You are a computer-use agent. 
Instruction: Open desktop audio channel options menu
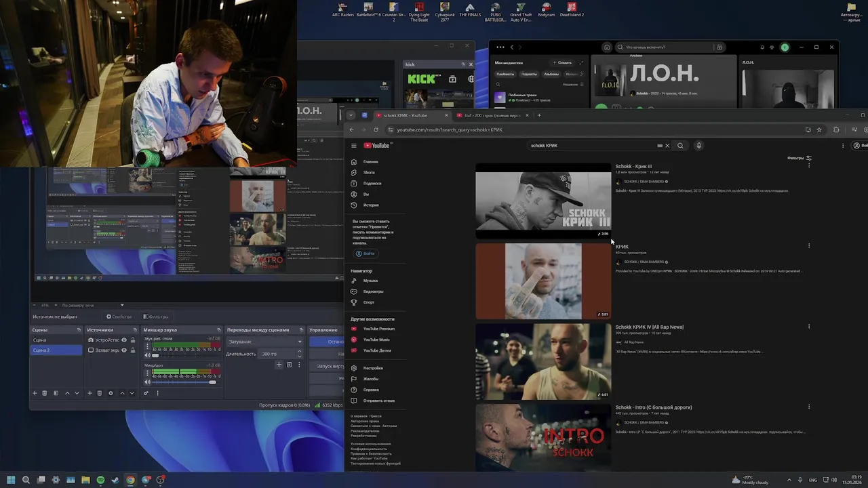147,347
